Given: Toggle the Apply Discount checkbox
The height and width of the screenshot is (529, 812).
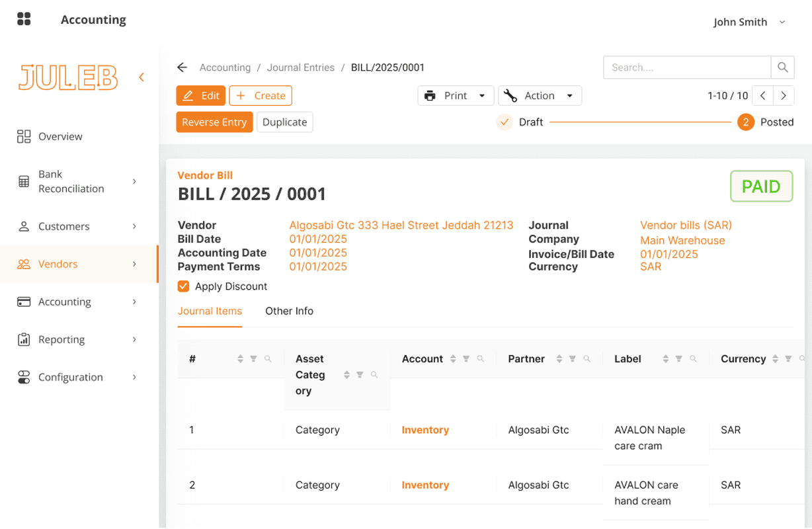Looking at the screenshot, I should pyautogui.click(x=184, y=286).
